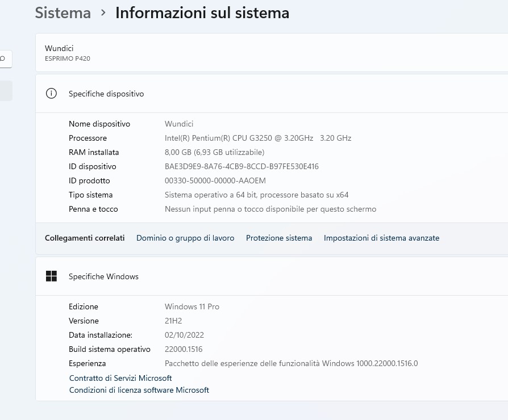Select the Nessun input penna o tocco text
Image resolution: width=508 pixels, height=420 pixels.
[x=270, y=209]
